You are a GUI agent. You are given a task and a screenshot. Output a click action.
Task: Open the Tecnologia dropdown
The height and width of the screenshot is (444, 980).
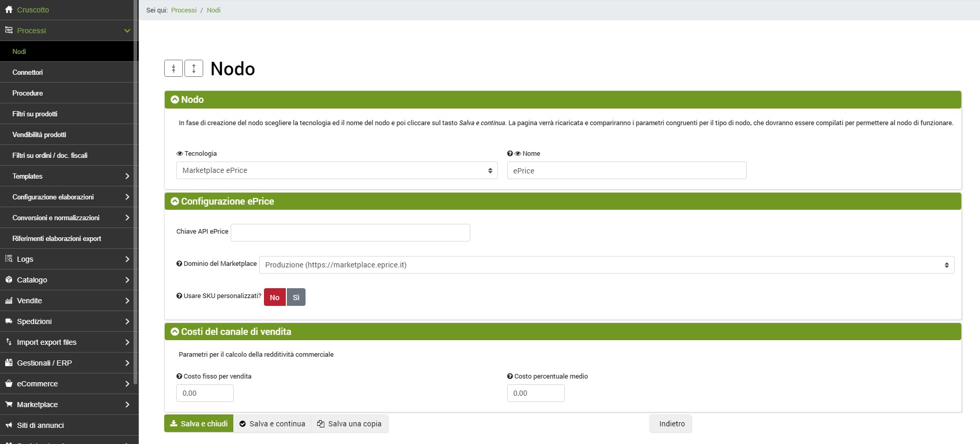[337, 170]
